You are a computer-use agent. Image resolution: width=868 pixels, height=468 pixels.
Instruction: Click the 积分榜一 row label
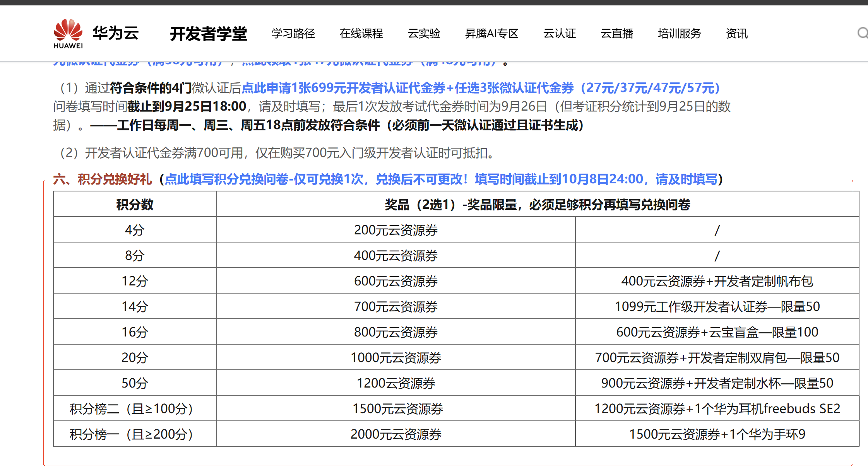pyautogui.click(x=131, y=434)
